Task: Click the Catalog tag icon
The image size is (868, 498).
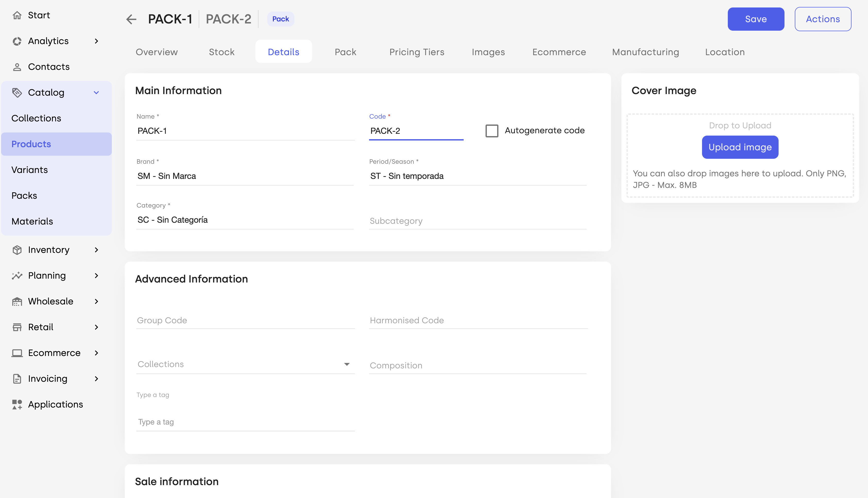Action: coord(17,92)
